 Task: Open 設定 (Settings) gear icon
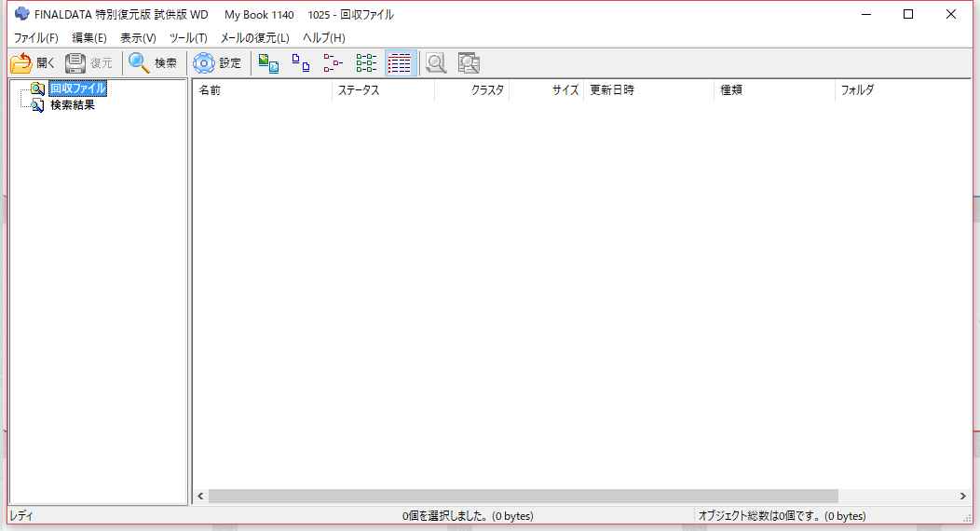203,63
